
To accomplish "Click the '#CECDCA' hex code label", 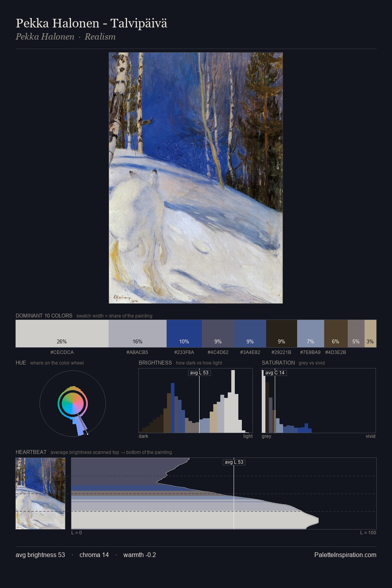I will click(x=62, y=352).
